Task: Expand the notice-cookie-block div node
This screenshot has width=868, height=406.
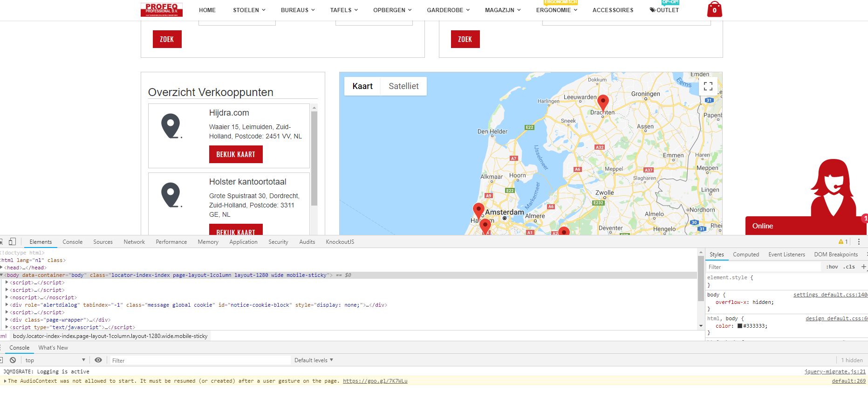Action: [x=7, y=305]
